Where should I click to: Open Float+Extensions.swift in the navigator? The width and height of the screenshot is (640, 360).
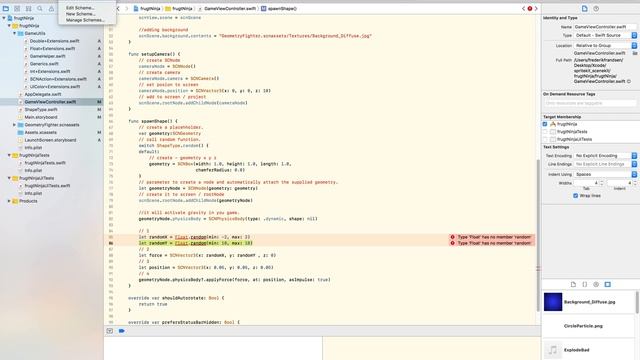pyautogui.click(x=52, y=49)
